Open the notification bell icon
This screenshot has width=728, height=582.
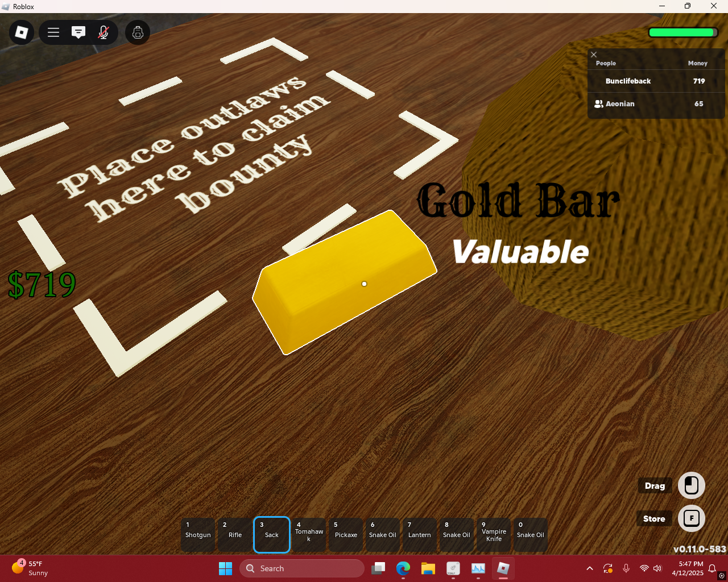[x=712, y=568]
